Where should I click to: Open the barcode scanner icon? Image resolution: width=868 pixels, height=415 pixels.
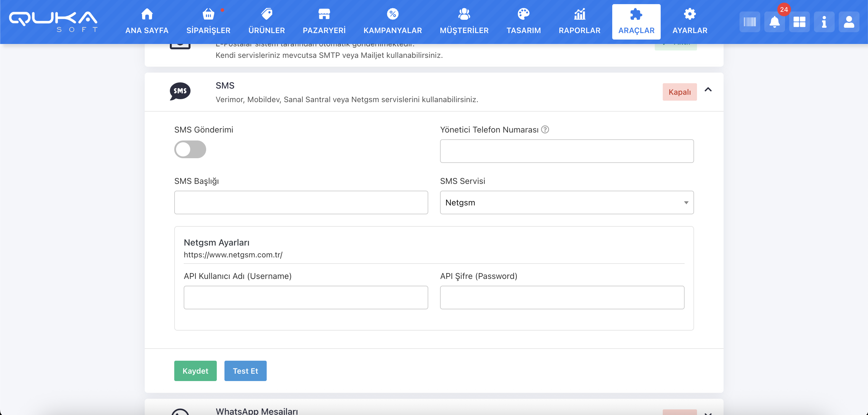tap(750, 22)
